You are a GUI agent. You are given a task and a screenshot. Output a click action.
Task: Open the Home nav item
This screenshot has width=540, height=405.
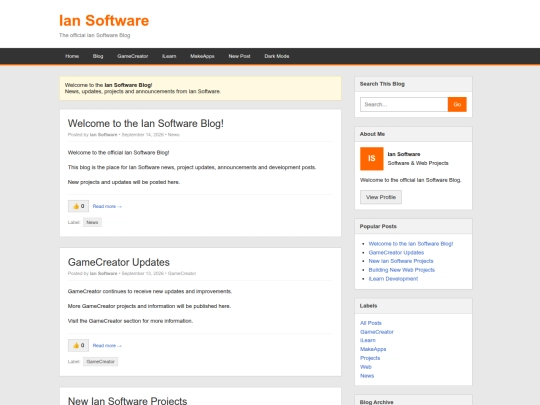coord(72,56)
